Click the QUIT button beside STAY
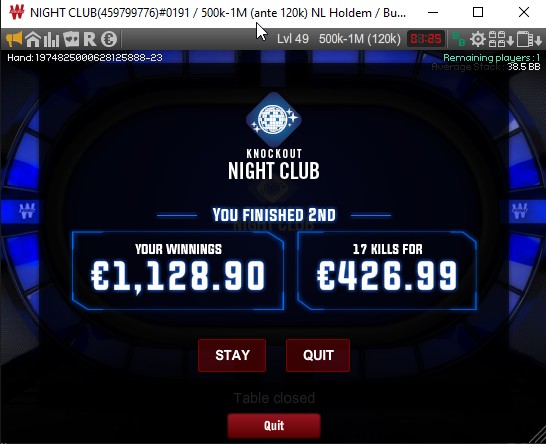The height and width of the screenshot is (444, 546). (x=318, y=355)
